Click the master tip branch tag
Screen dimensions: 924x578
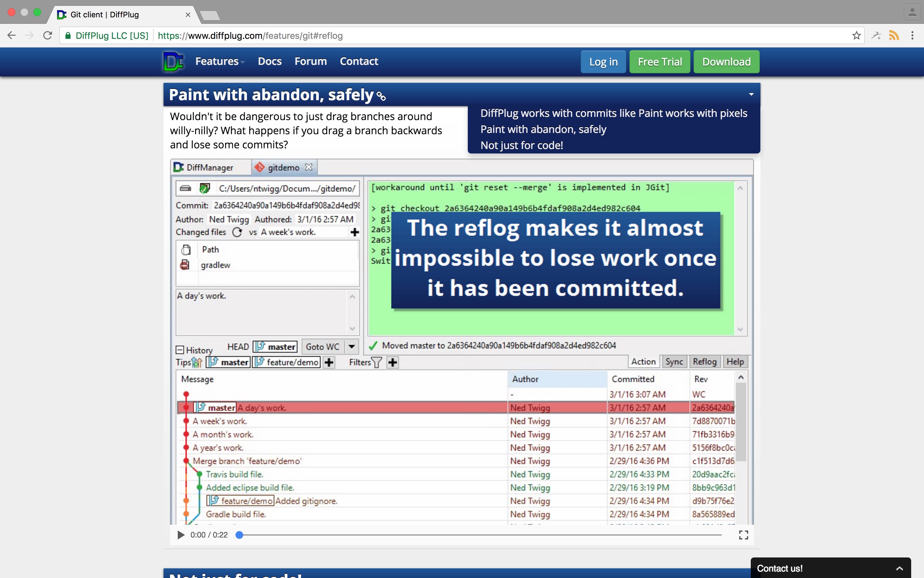228,362
